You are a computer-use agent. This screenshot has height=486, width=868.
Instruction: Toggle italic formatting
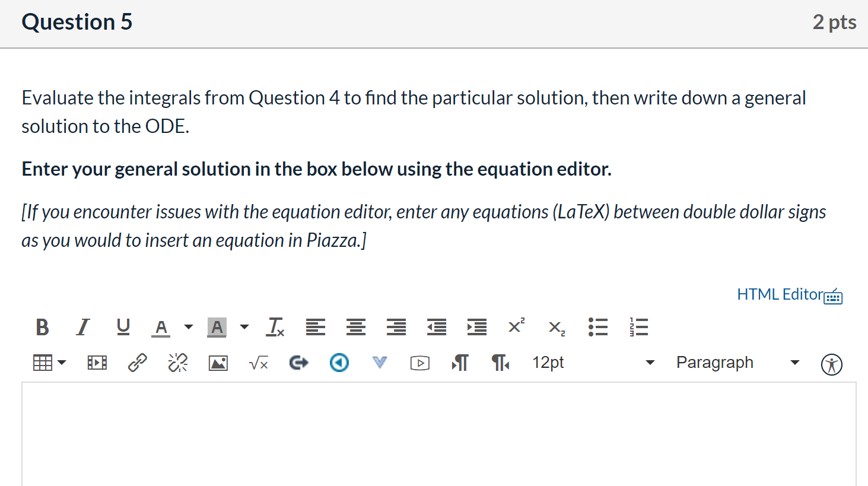pos(82,327)
